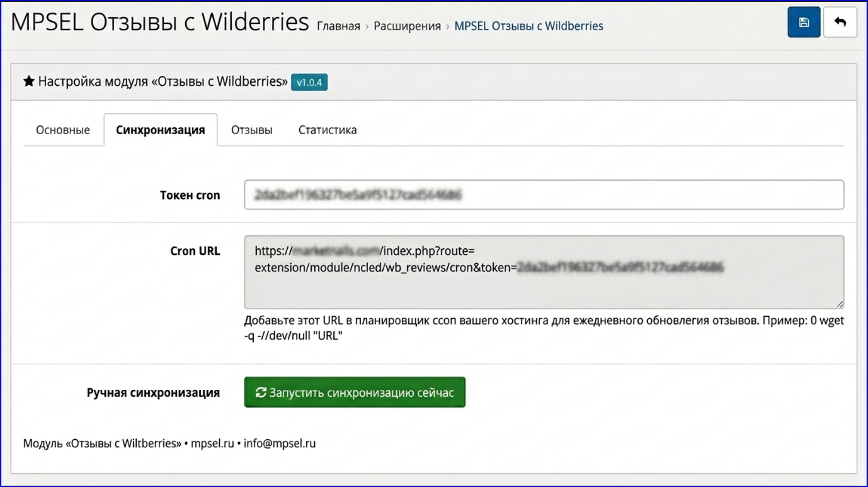Click the footer text with info@mpsel.ru

[169, 444]
